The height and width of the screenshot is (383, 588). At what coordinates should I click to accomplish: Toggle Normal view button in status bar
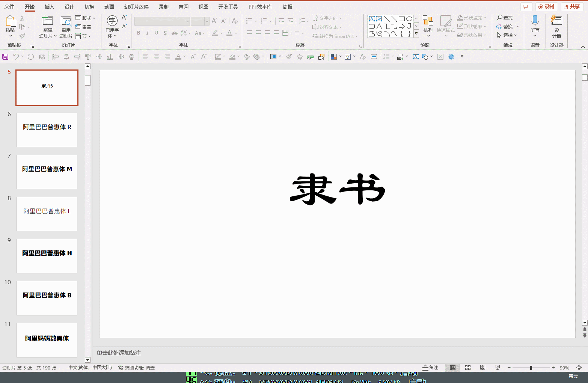click(453, 368)
